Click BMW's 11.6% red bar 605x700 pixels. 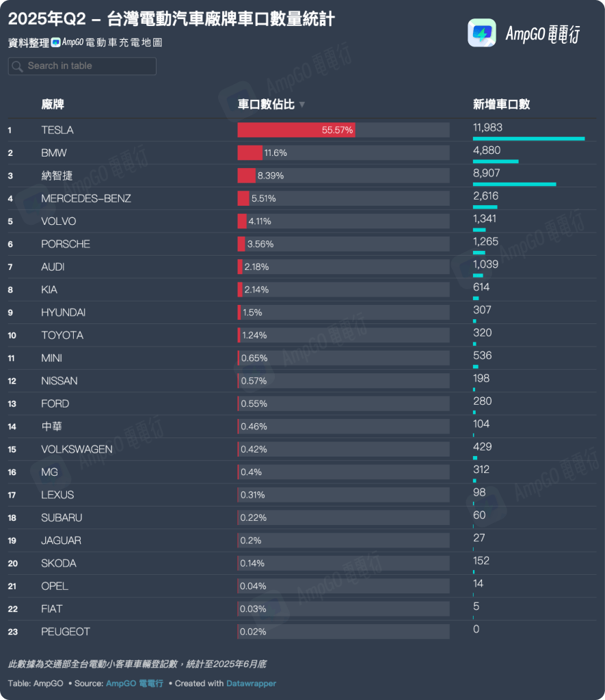pos(250,153)
